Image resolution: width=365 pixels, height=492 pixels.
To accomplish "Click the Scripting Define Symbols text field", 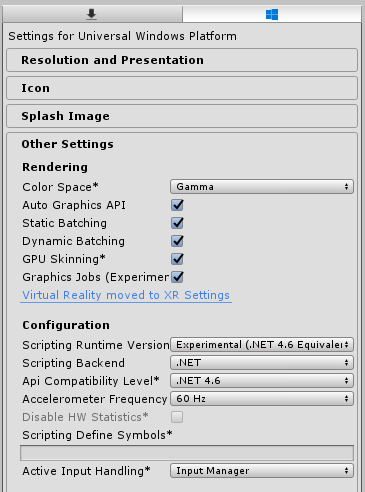I will [x=187, y=453].
